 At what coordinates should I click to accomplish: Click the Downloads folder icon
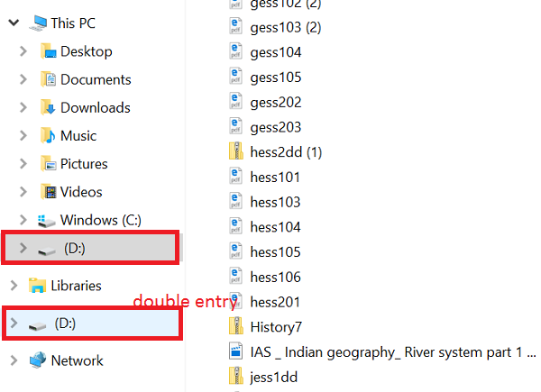click(x=48, y=107)
